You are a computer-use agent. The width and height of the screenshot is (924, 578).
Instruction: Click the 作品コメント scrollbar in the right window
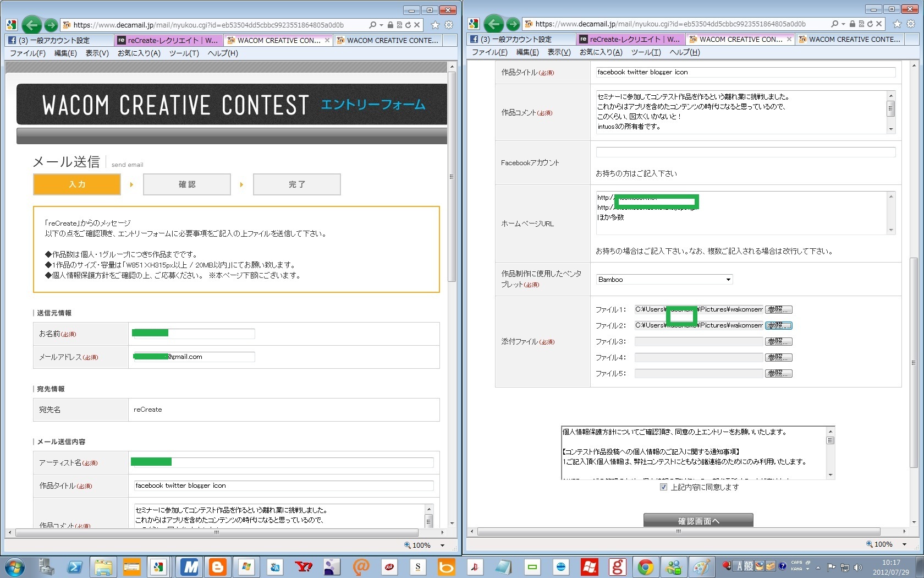point(891,112)
